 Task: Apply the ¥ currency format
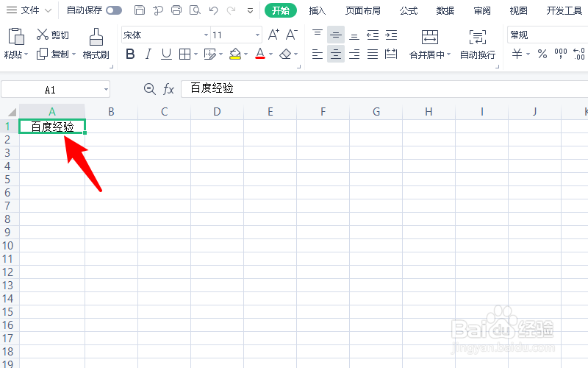pyautogui.click(x=517, y=54)
